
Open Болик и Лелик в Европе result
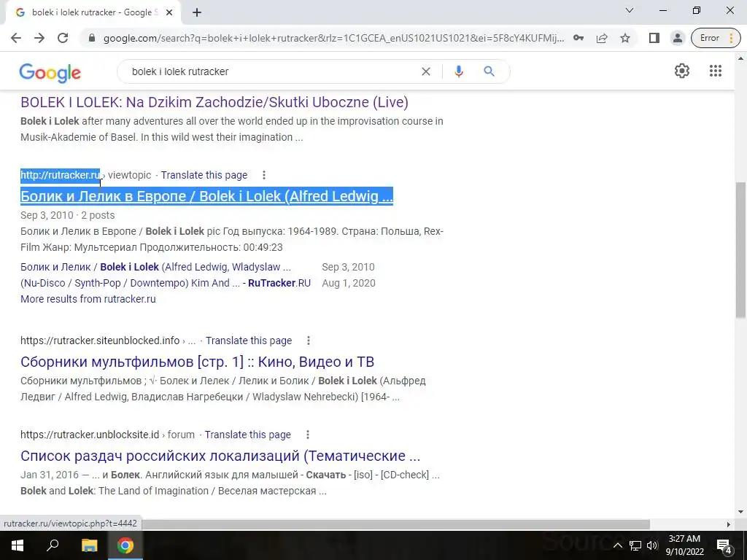206,196
